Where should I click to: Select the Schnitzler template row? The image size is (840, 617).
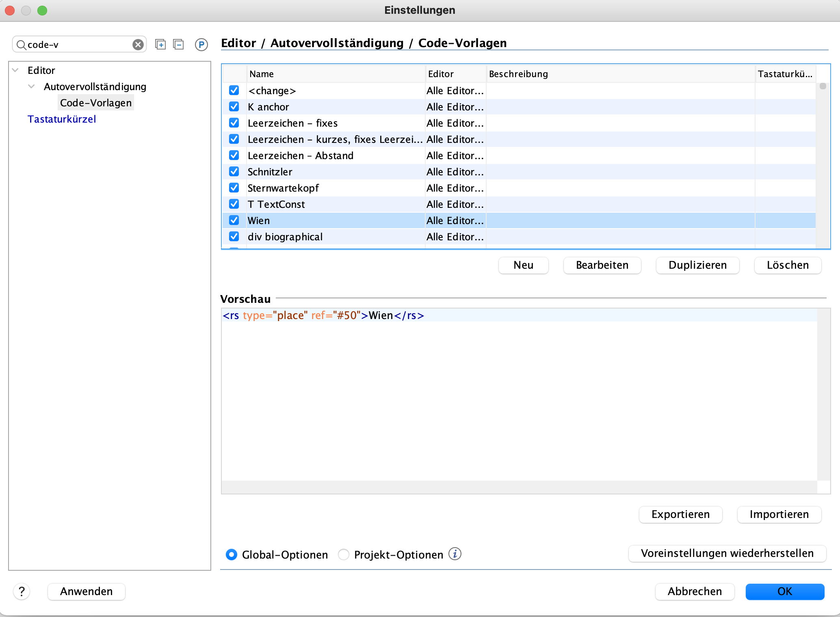click(519, 172)
